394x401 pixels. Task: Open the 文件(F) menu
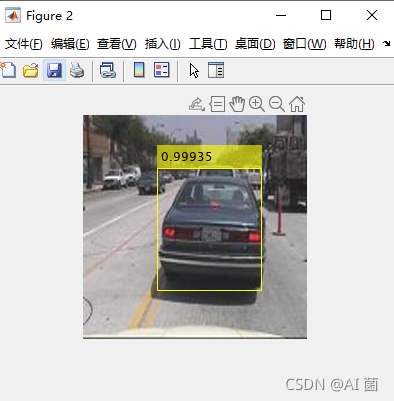24,44
